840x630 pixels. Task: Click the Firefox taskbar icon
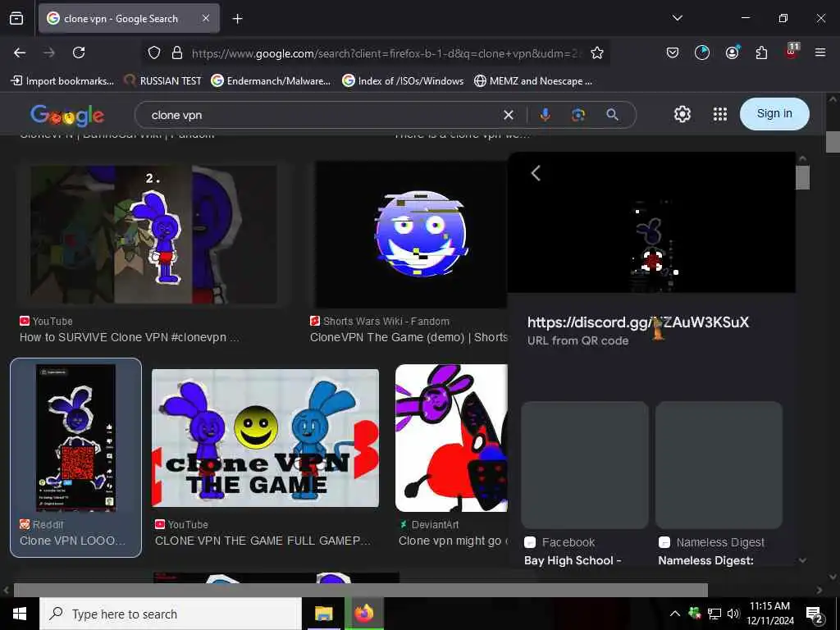363,614
